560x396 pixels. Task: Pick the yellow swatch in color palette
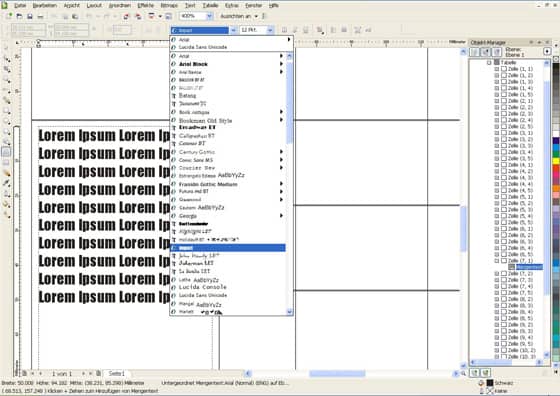click(556, 161)
